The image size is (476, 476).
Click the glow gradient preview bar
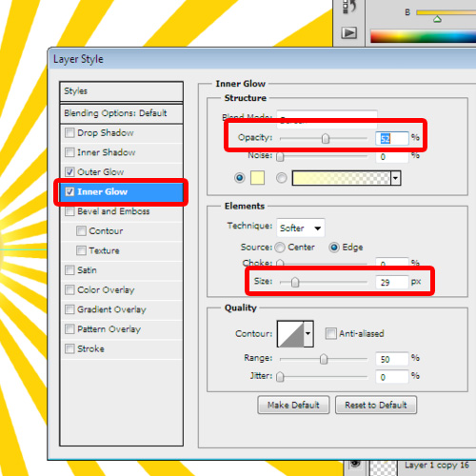pos(341,178)
